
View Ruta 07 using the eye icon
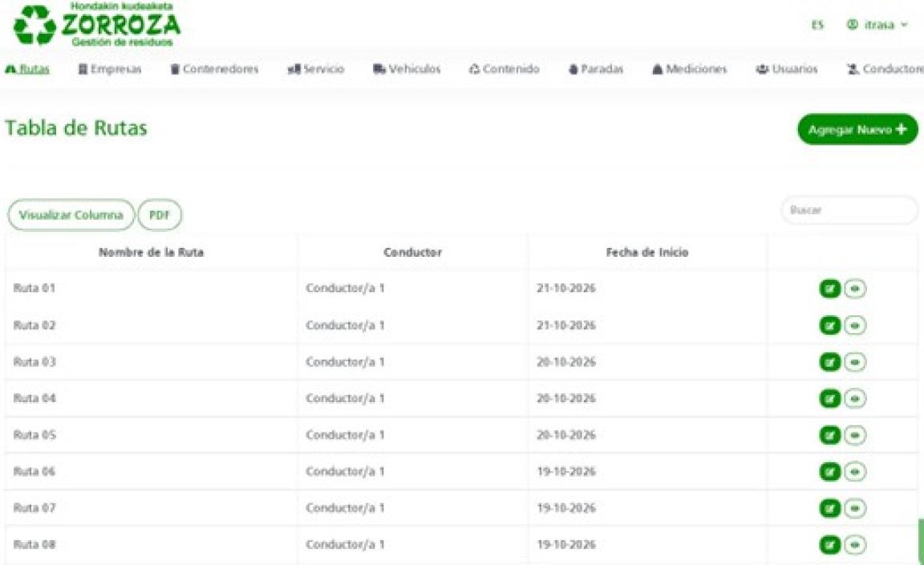coord(855,508)
